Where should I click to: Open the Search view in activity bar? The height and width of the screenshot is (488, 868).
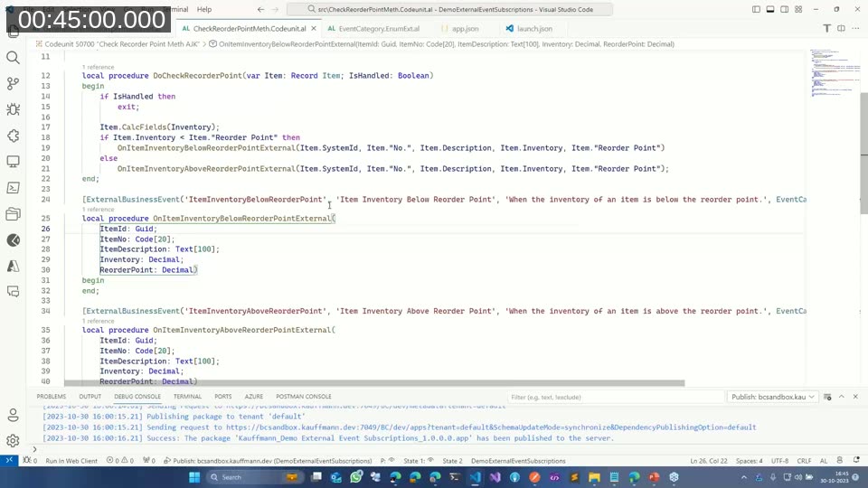(x=13, y=58)
